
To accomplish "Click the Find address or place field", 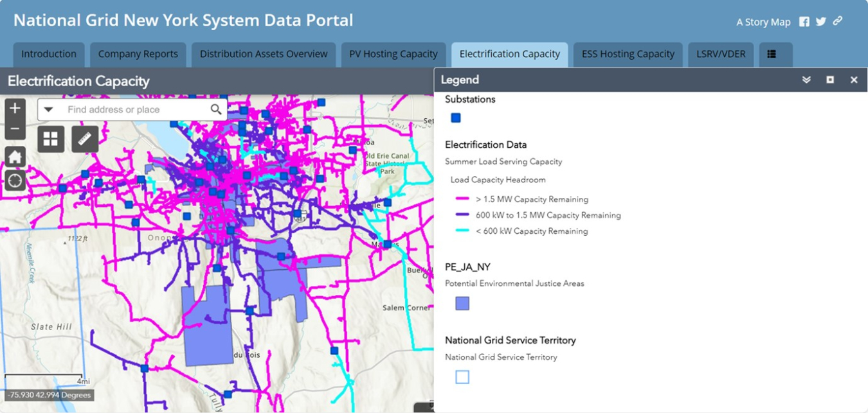I will (x=132, y=110).
